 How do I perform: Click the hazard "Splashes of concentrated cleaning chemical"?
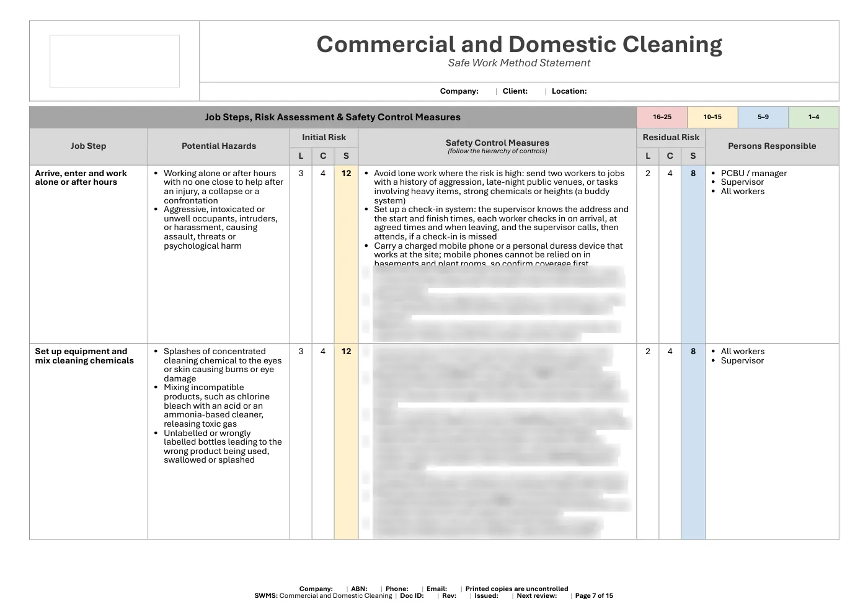(223, 365)
